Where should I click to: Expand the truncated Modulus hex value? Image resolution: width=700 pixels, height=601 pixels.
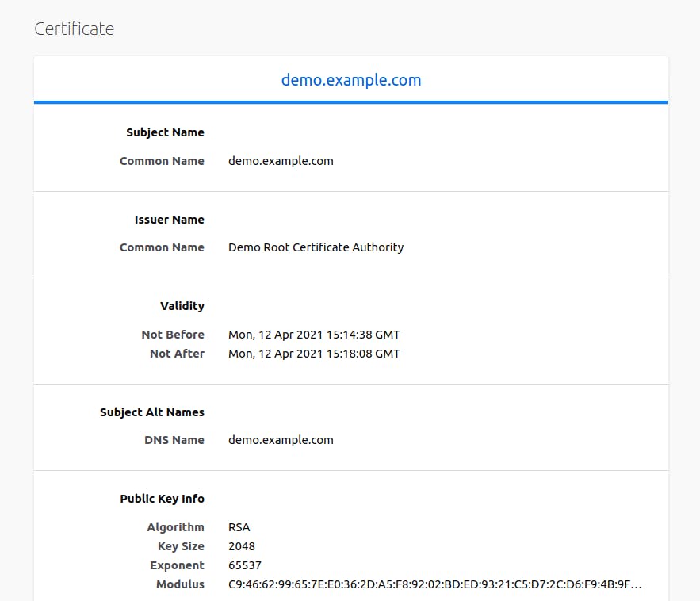coord(434,584)
